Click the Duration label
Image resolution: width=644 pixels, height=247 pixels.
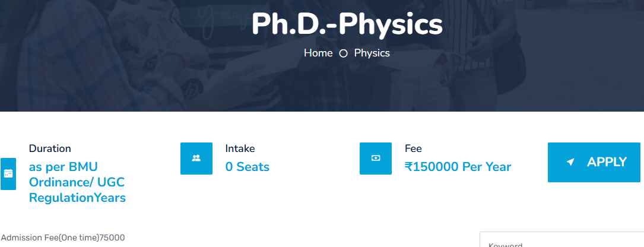tap(50, 148)
